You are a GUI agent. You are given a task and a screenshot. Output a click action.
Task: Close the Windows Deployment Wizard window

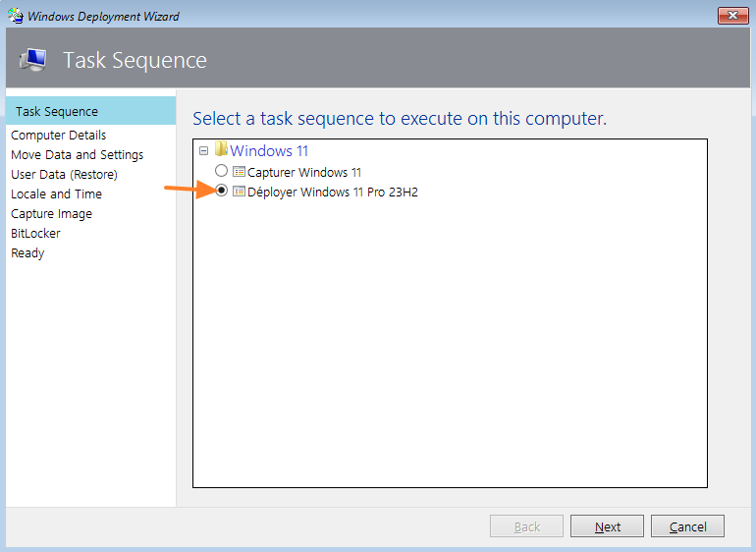click(x=732, y=16)
